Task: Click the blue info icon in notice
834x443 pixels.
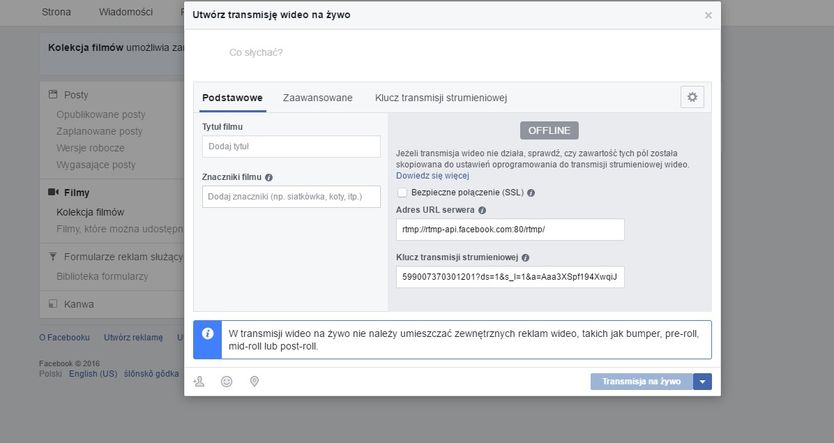Action: click(207, 334)
